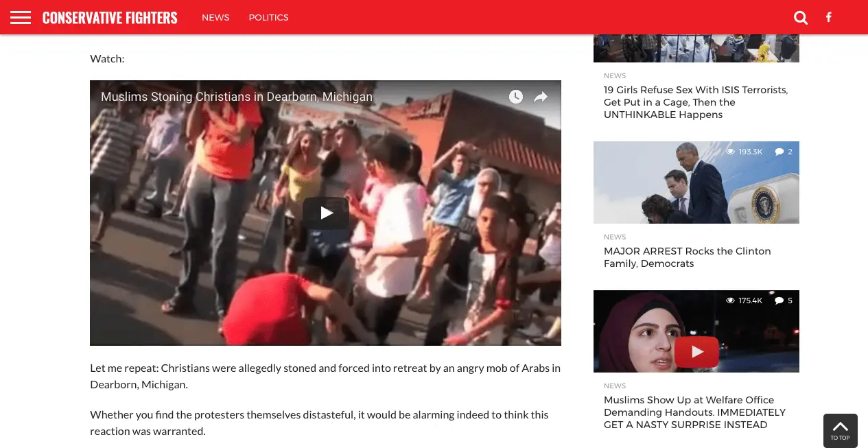
Task: Click the To Top arrow button
Action: 840,431
